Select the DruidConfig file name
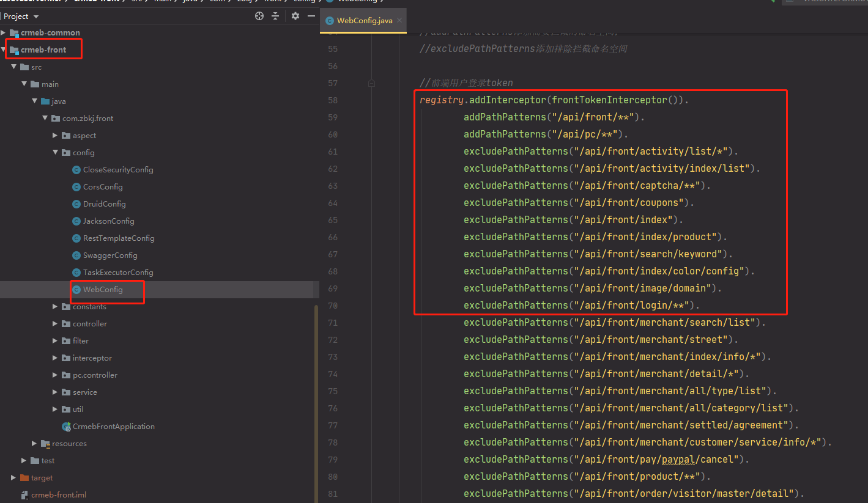 pyautogui.click(x=104, y=204)
